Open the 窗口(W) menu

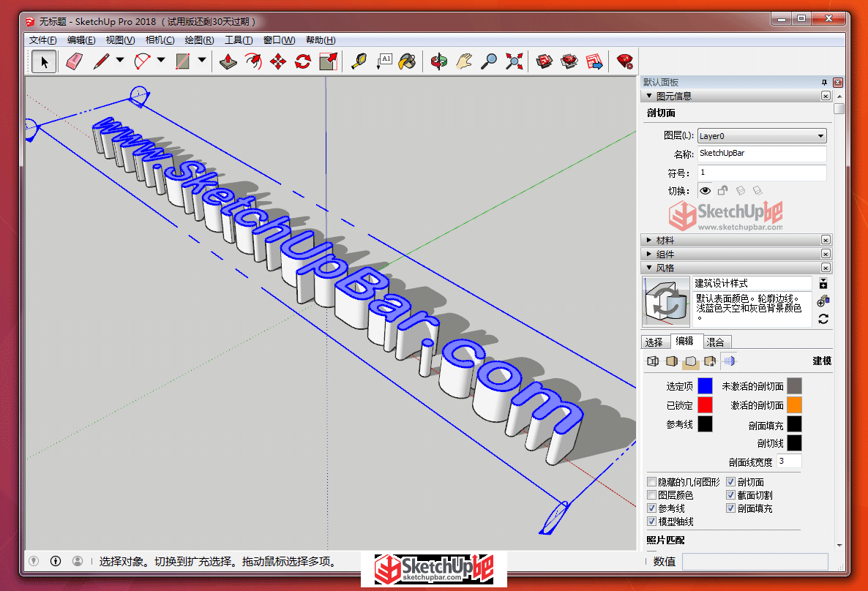pyautogui.click(x=279, y=40)
